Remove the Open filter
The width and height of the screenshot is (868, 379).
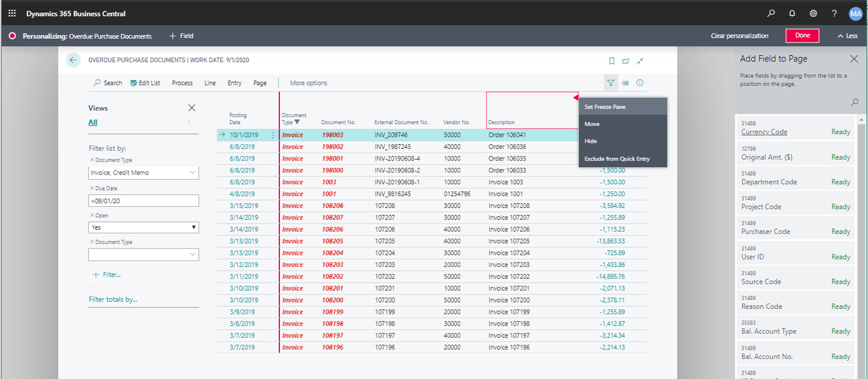point(92,215)
